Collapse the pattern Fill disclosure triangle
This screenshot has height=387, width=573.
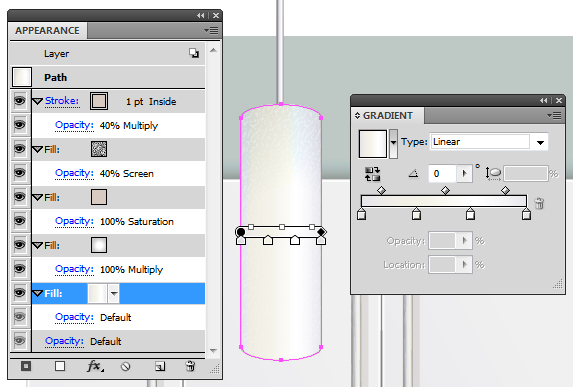point(38,149)
